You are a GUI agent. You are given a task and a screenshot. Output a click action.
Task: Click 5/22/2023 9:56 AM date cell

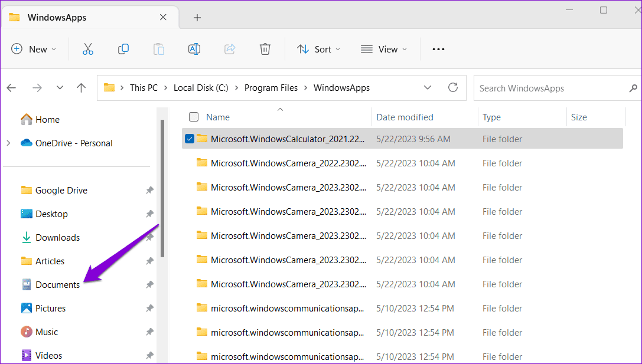(413, 139)
